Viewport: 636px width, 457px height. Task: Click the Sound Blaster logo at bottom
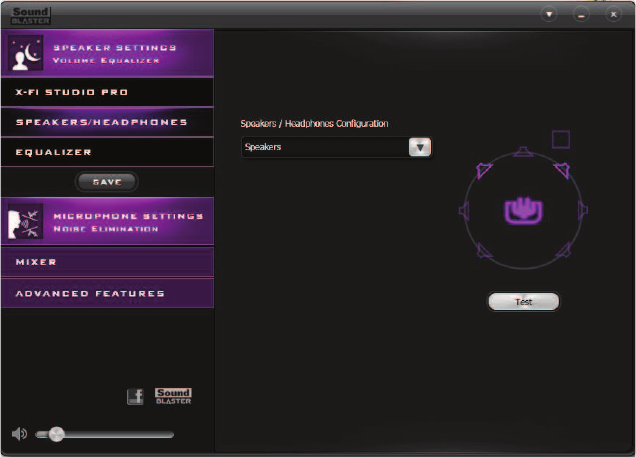click(173, 396)
